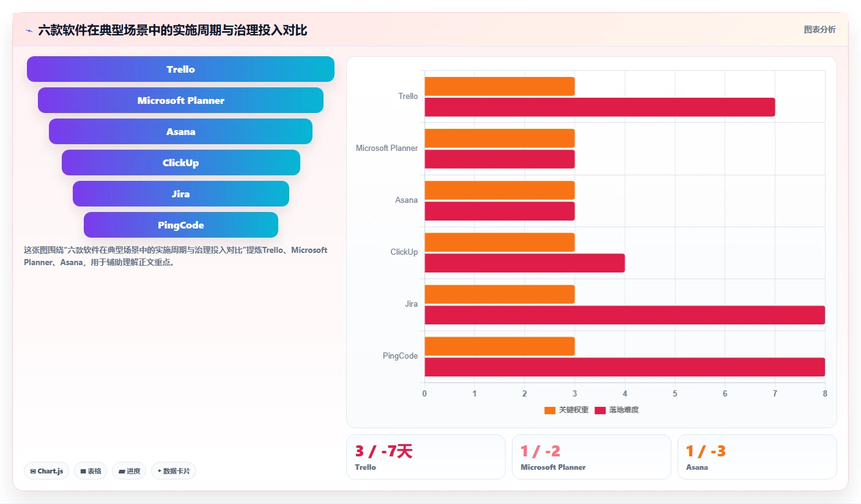This screenshot has width=861, height=504.
Task: Select the Trello funnel bar
Action: coord(180,69)
